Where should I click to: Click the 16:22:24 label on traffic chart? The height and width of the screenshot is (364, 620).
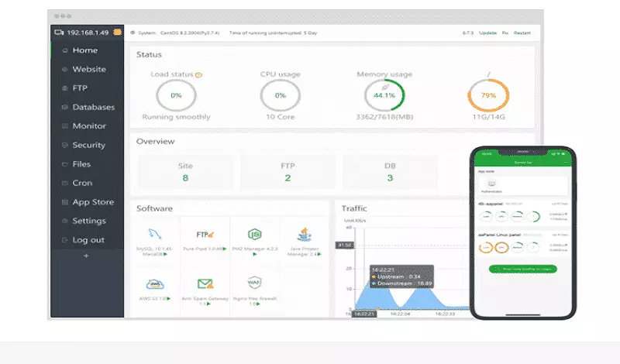(400, 314)
